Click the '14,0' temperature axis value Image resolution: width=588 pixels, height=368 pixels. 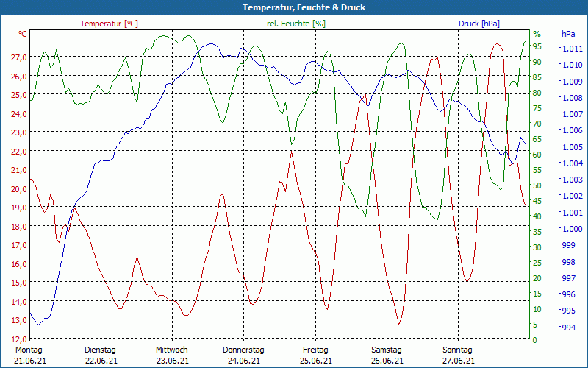[x=19, y=302]
